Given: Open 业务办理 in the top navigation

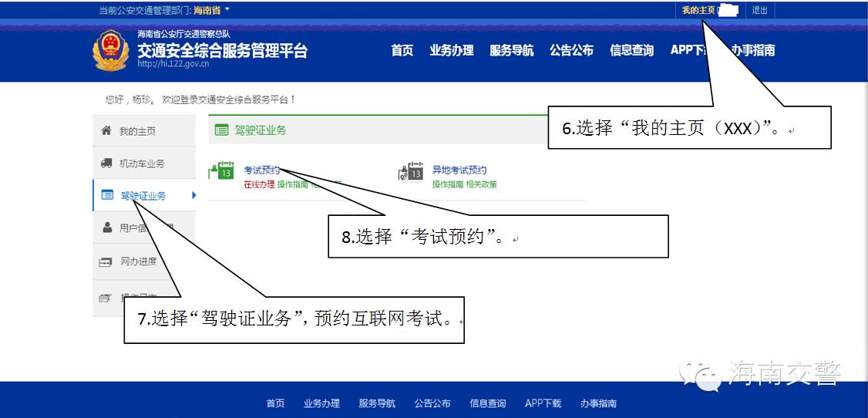Looking at the screenshot, I should coord(452,50).
